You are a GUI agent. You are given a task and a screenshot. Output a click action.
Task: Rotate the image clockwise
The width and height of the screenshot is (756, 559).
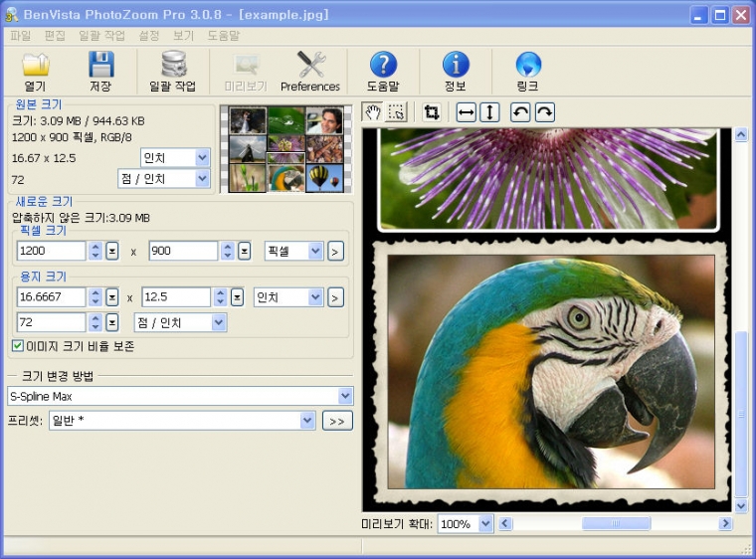point(544,112)
